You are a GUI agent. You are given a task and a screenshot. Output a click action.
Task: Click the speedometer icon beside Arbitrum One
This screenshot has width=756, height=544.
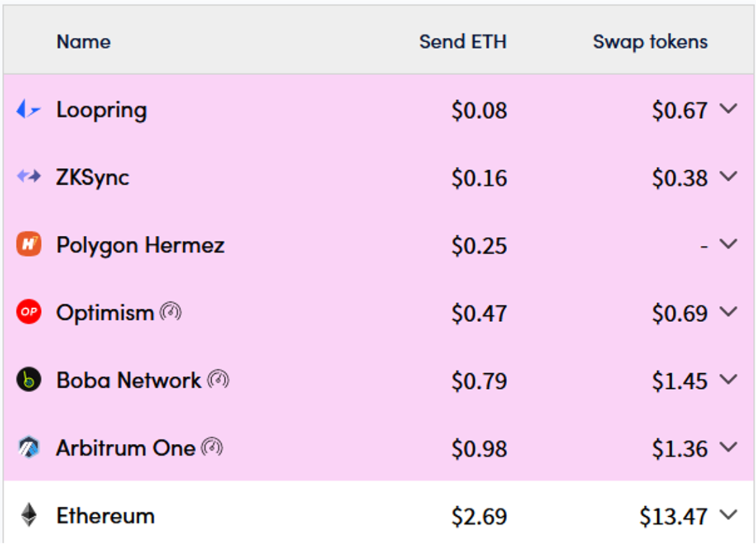pos(212,447)
